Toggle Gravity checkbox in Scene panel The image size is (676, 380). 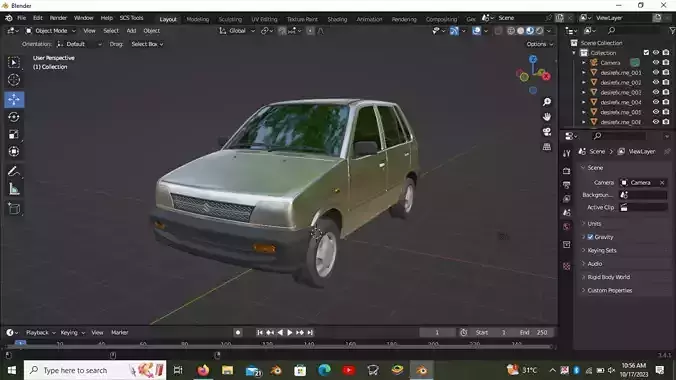pyautogui.click(x=590, y=237)
